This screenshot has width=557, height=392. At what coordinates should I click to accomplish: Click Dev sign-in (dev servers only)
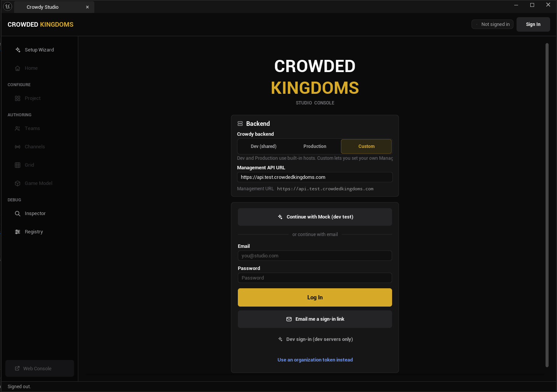pos(315,339)
